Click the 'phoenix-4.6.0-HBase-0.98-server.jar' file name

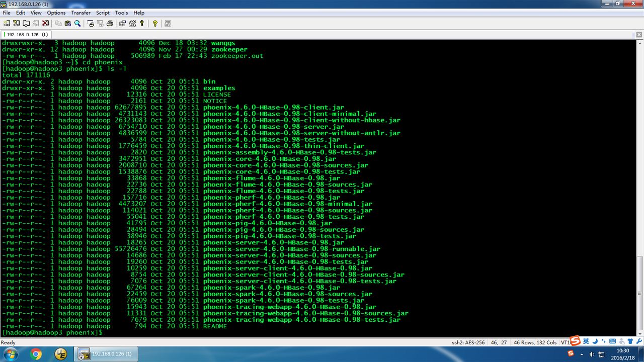274,127
